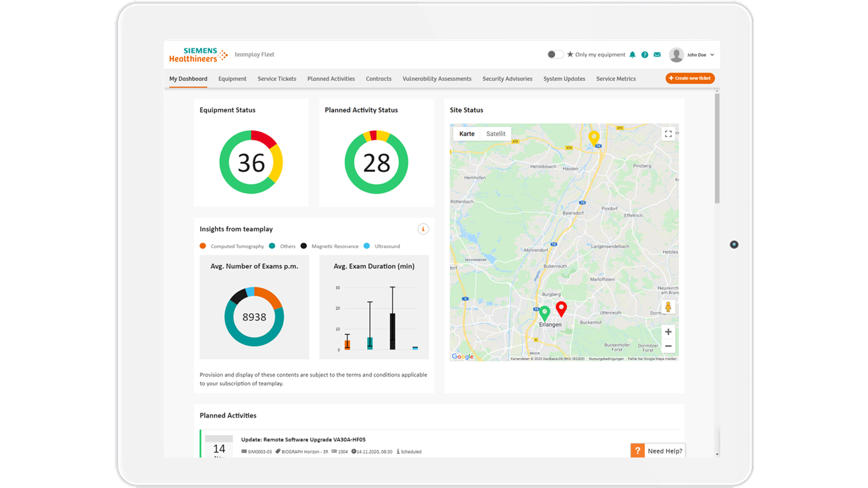Screen dimensions: 868x488
Task: Switch the map to Satellit view
Action: coord(496,133)
